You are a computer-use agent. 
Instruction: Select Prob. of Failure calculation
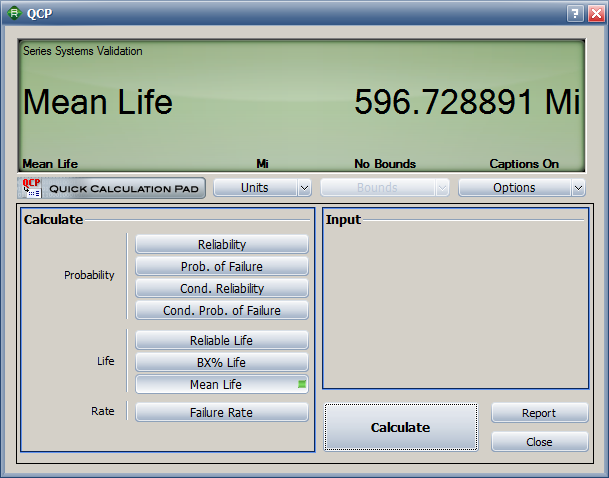222,266
